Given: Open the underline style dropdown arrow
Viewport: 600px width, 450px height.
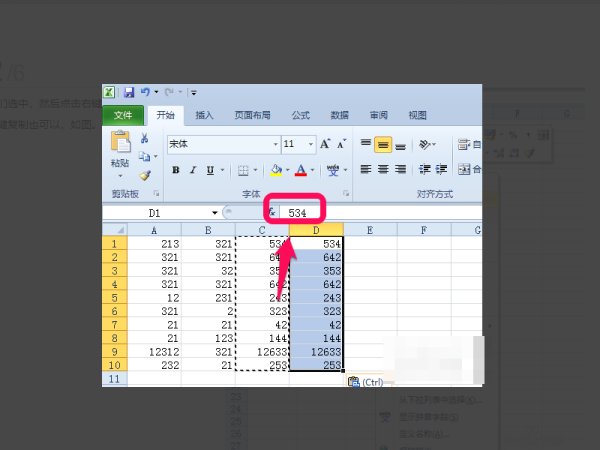Looking at the screenshot, I should 222,170.
